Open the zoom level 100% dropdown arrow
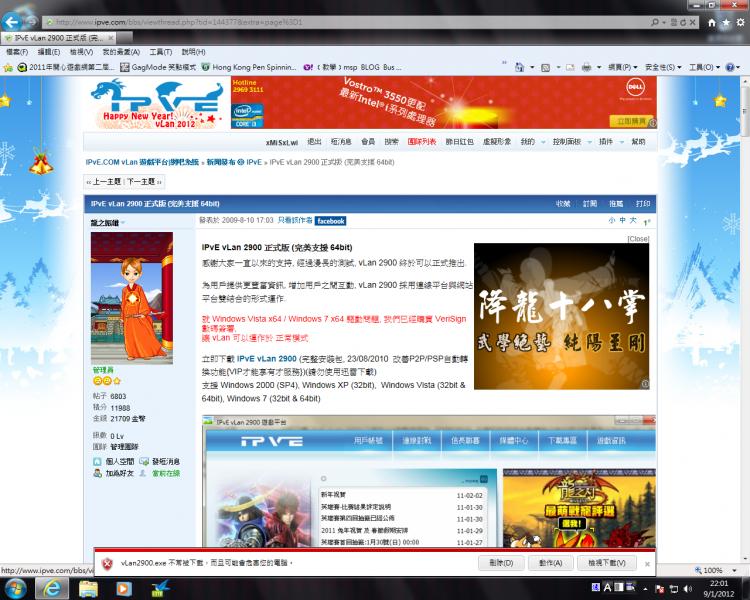The image size is (750, 600). pos(735,570)
